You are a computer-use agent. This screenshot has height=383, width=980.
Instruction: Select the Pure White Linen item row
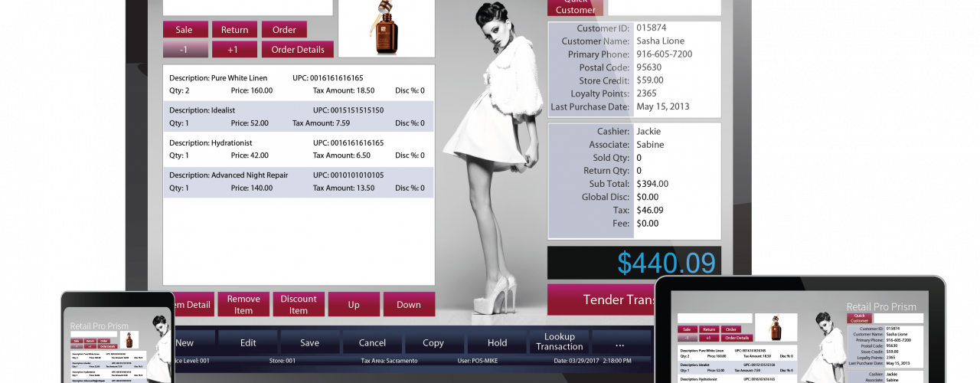coord(299,83)
